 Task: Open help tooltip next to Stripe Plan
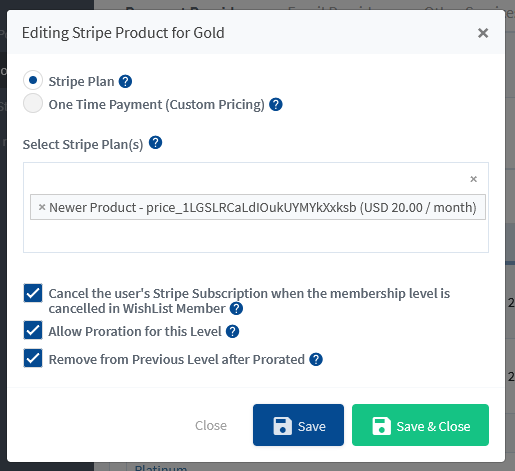(x=125, y=81)
